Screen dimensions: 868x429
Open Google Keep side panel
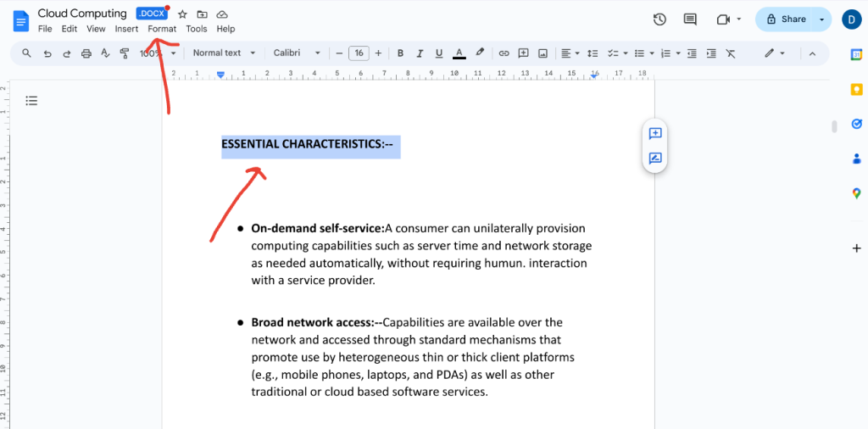(856, 89)
